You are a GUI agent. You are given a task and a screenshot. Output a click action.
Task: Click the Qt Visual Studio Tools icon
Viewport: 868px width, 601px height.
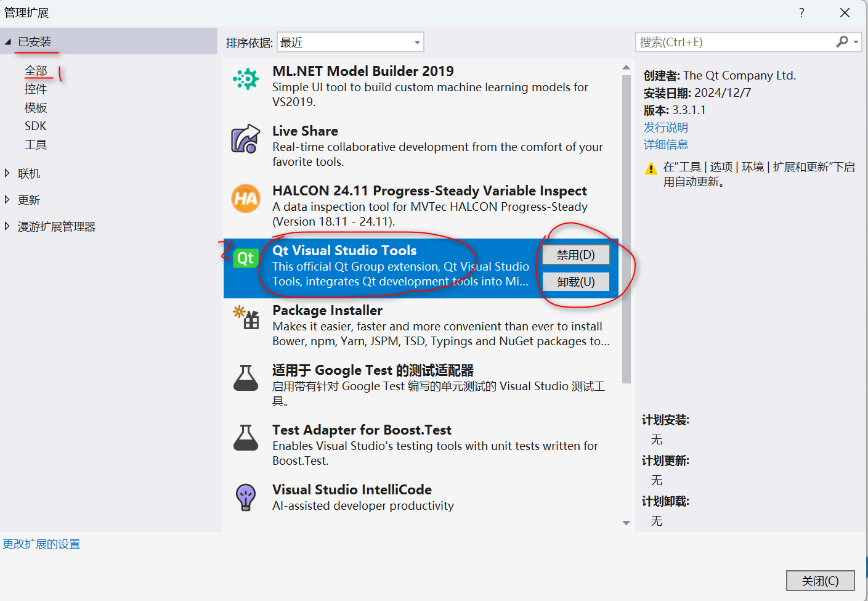coord(246,259)
